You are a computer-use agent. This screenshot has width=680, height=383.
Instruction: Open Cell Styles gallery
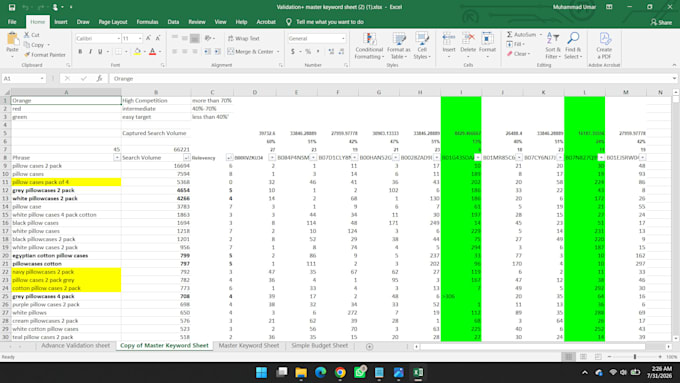[422, 46]
